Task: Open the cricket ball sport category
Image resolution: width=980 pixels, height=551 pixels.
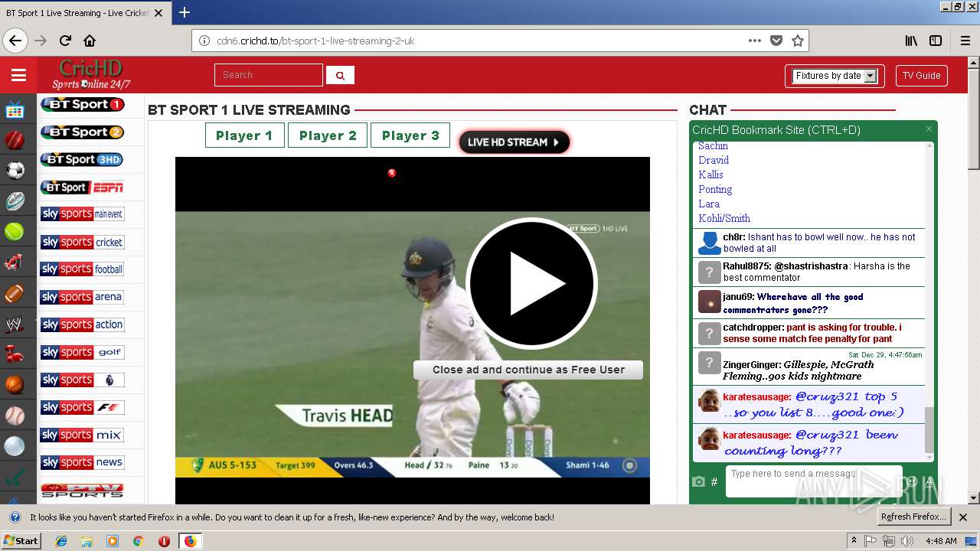Action: 15,140
